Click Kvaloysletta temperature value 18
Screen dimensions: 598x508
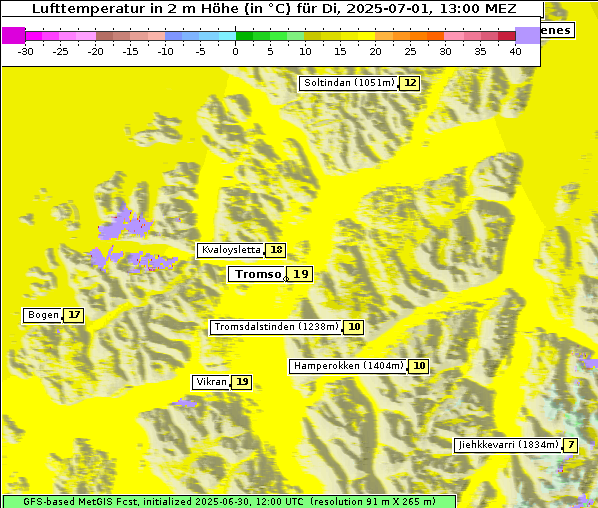tap(276, 250)
